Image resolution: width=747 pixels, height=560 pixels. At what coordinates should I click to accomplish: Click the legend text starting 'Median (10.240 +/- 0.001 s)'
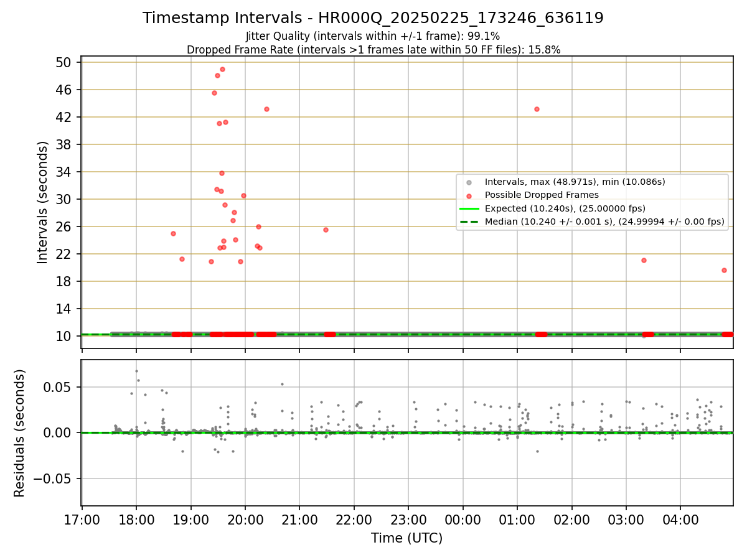point(604,222)
